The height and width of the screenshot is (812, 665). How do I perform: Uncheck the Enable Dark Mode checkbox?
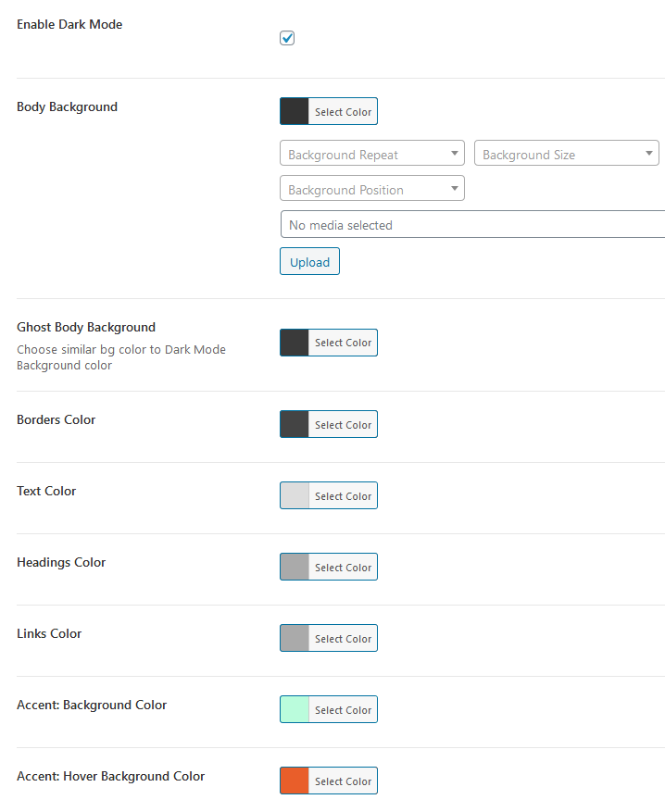click(x=287, y=38)
